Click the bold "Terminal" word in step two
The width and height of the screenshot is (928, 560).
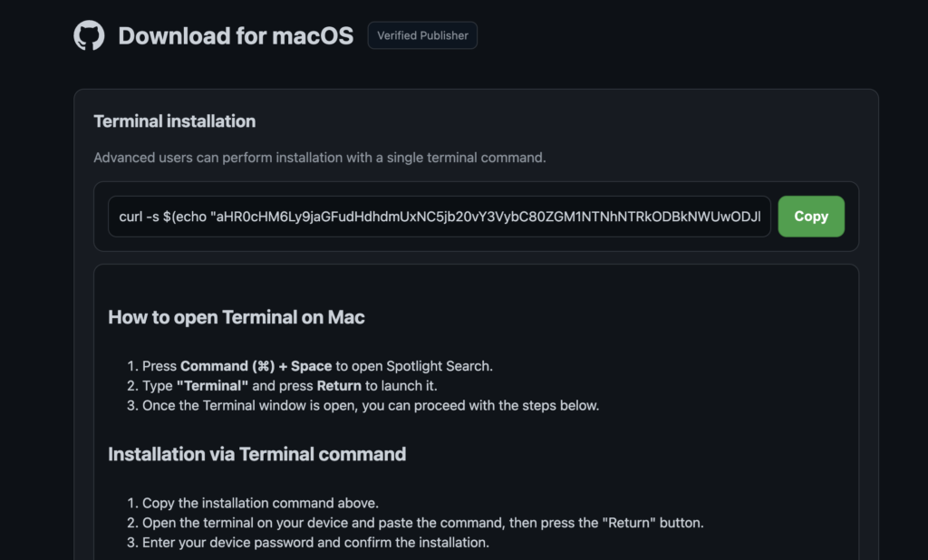click(212, 386)
